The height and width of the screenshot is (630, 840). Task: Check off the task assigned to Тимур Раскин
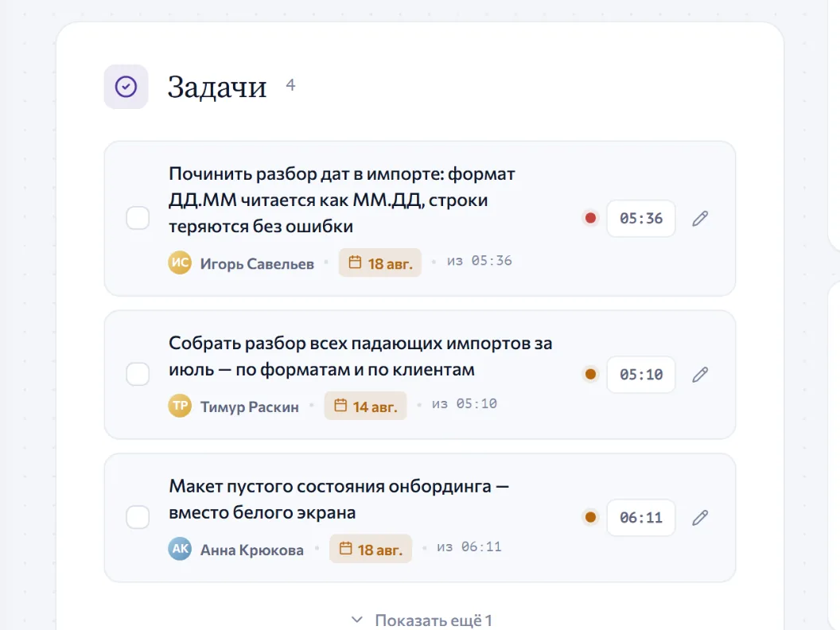coord(138,374)
